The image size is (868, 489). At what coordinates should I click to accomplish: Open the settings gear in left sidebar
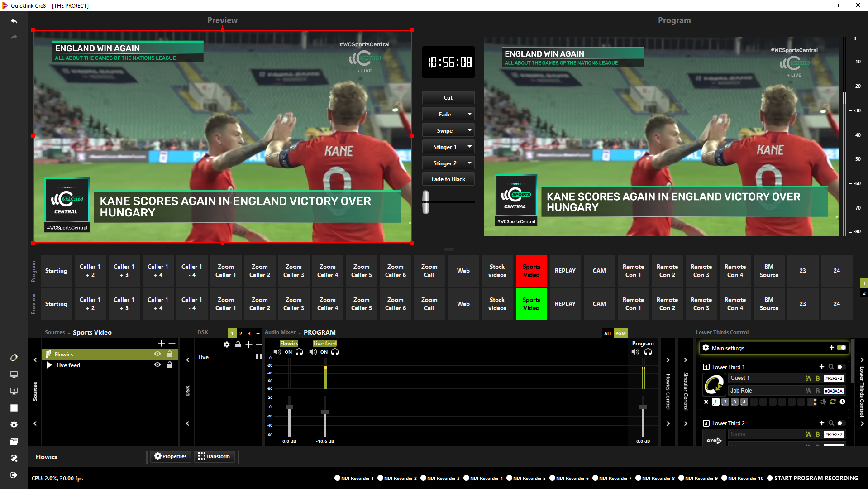[x=14, y=425]
